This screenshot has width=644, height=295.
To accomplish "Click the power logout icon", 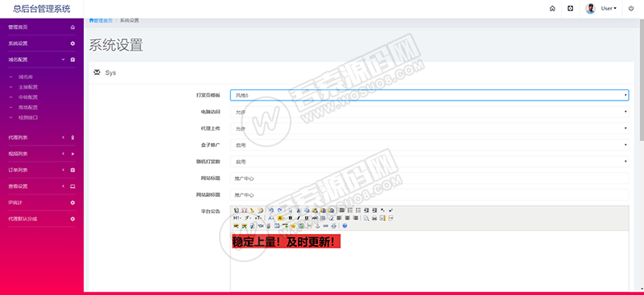I will (x=631, y=9).
